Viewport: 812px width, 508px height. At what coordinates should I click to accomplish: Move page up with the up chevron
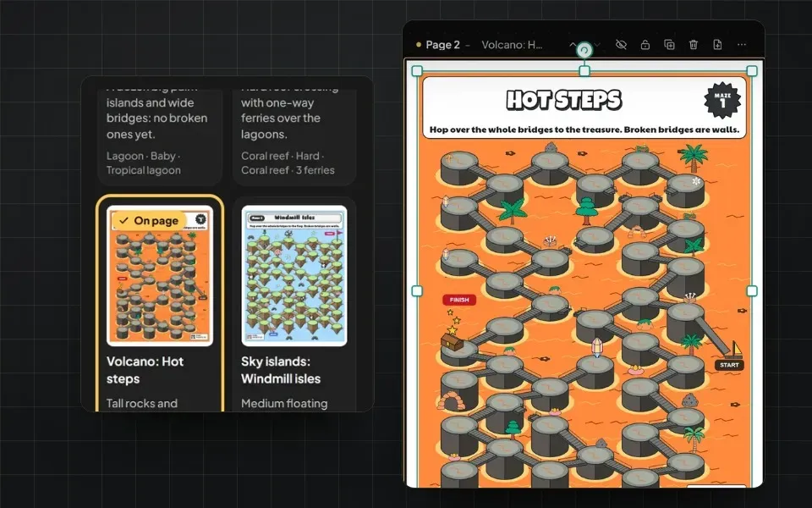click(573, 45)
